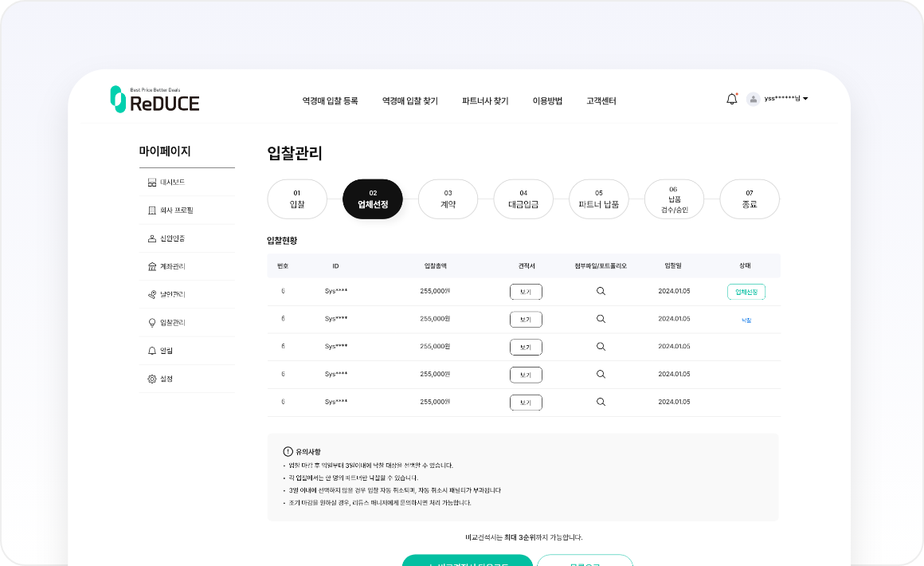This screenshot has width=924, height=566.
Task: Select step 07 종료
Action: (x=749, y=199)
